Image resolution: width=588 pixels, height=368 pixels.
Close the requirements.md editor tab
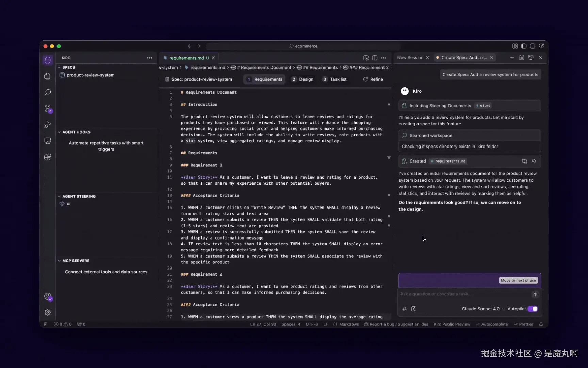coord(213,58)
